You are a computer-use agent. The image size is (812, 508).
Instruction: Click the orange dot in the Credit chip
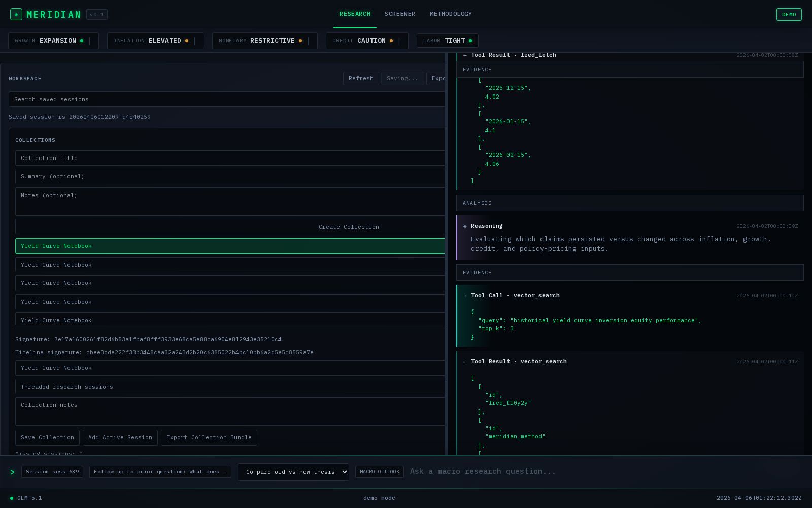(x=391, y=41)
